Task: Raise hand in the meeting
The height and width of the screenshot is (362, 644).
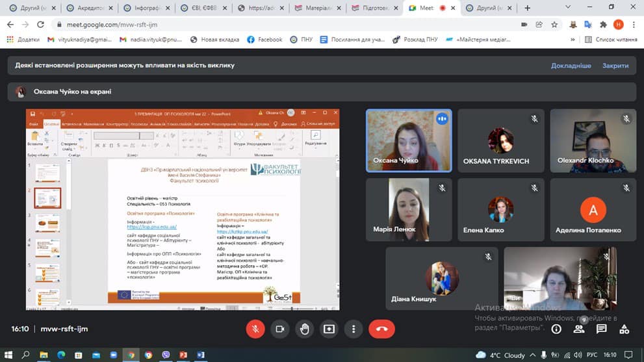Action: click(304, 329)
